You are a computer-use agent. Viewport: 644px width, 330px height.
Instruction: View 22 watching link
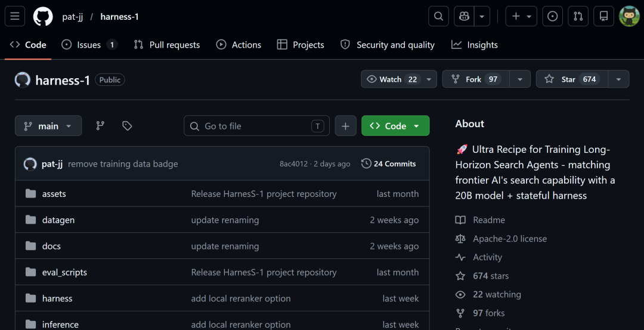tap(497, 295)
